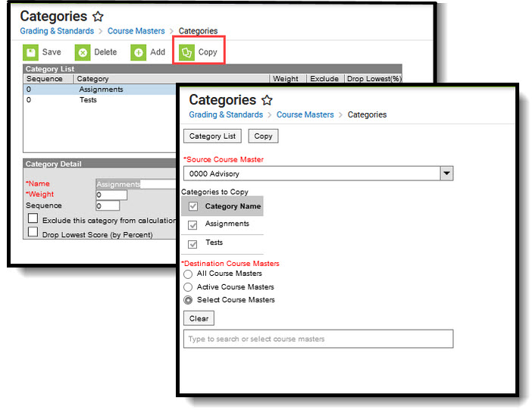532x410 pixels.
Task: Check Drop Lowest Score by Percent
Action: coord(33,232)
